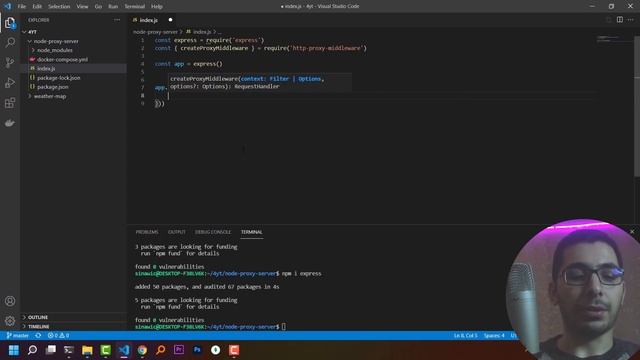Viewport: 640px width, 360px height.
Task: Open errors and warnings count
Action: pyautogui.click(x=58, y=336)
